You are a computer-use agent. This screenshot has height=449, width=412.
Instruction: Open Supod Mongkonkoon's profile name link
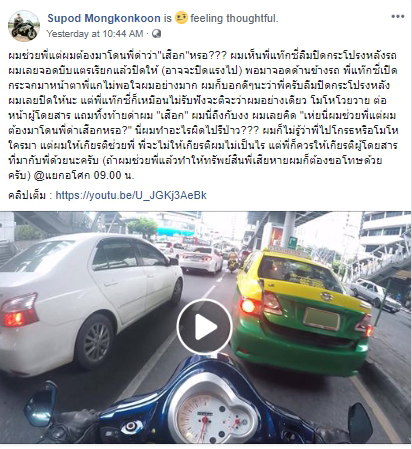tap(104, 18)
